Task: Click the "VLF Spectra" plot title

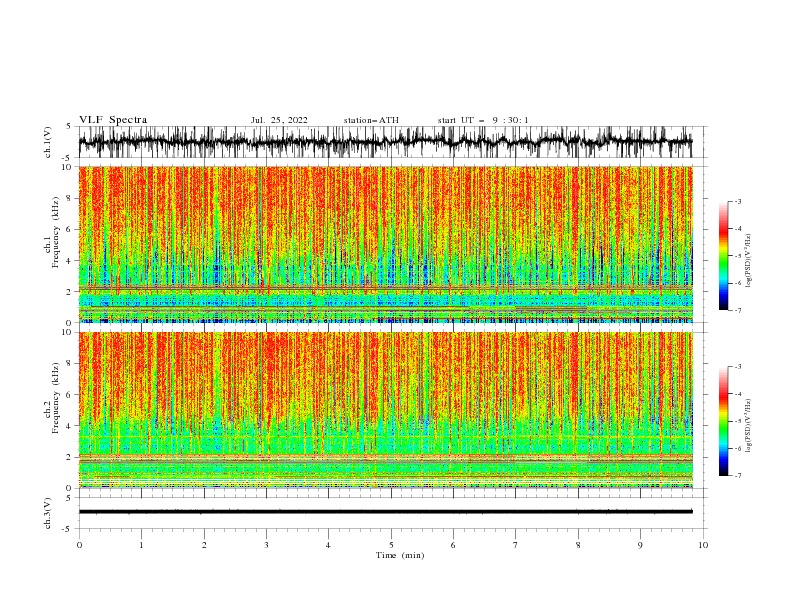Action: [x=113, y=120]
